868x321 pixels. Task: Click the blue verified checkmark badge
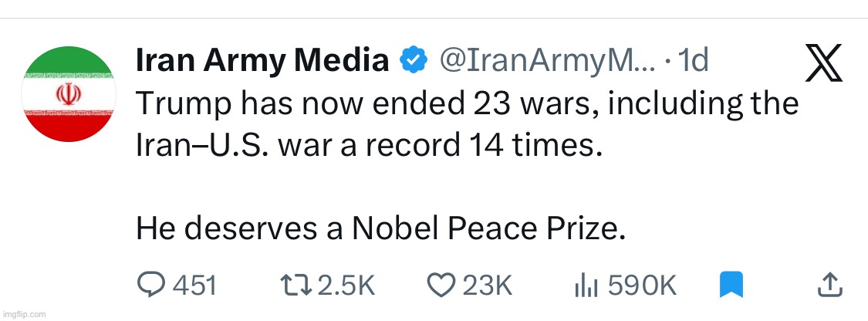pyautogui.click(x=414, y=59)
